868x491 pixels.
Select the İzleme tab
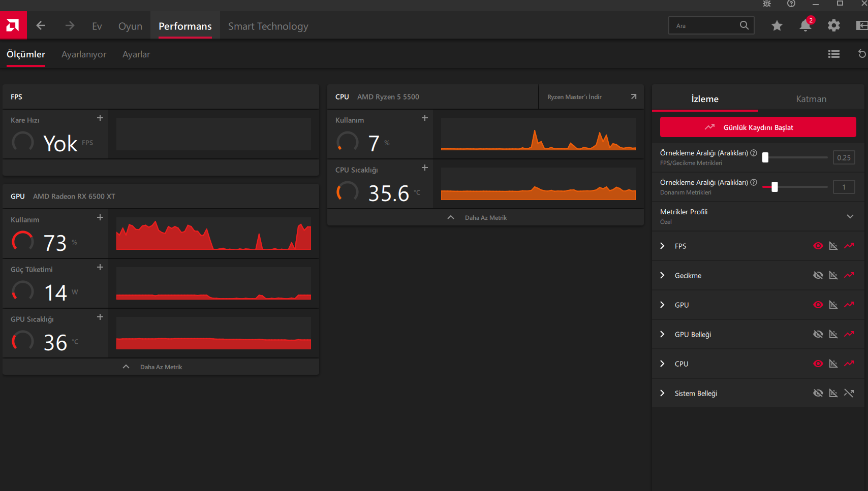click(x=705, y=99)
